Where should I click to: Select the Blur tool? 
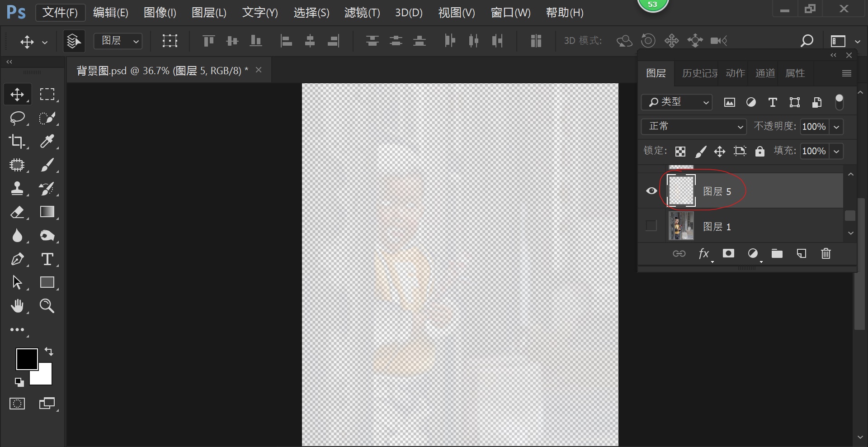[x=17, y=236]
